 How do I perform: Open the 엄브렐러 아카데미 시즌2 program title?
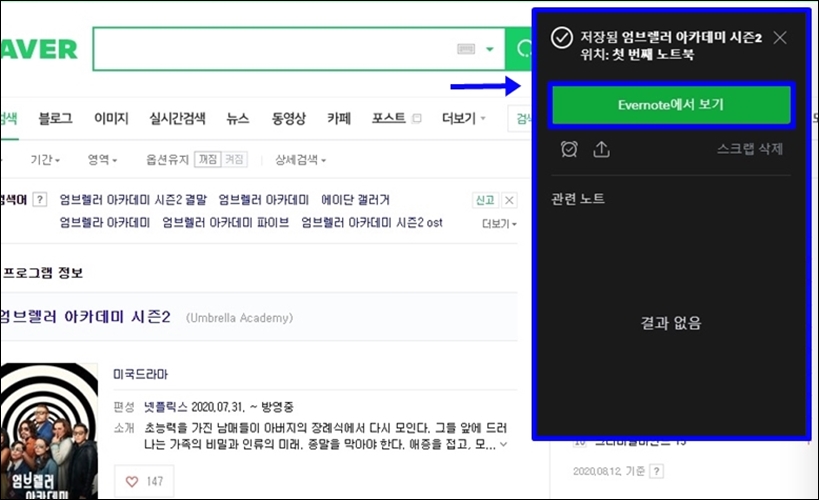[x=85, y=317]
